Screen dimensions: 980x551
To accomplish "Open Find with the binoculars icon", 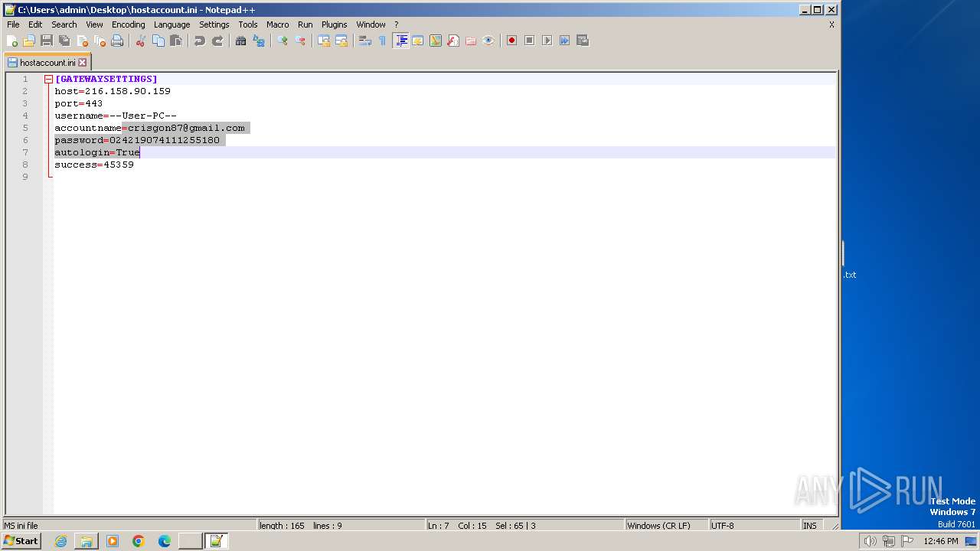I will click(x=241, y=41).
